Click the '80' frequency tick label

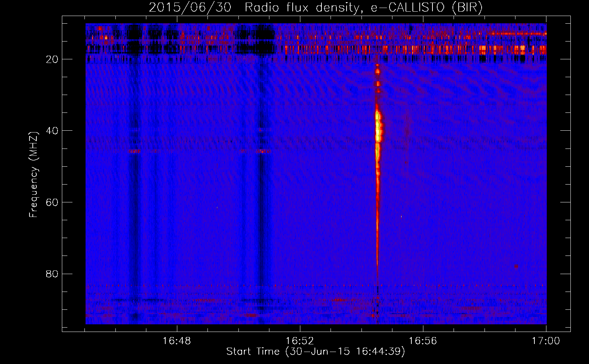52,274
